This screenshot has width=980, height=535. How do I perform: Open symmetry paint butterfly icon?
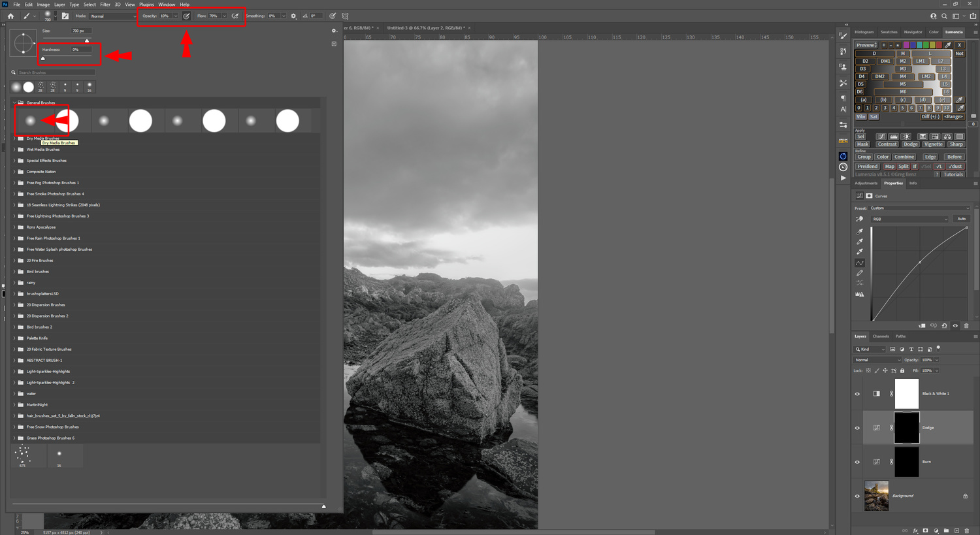(345, 16)
